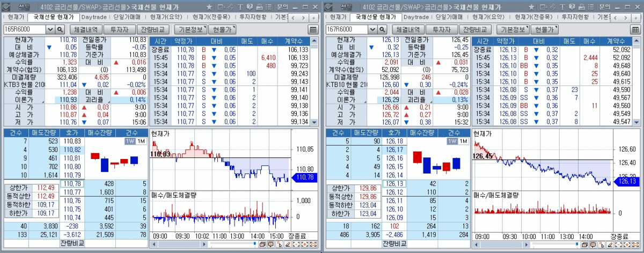
Task: Click the tab scroll right arrow in left window
Action: pos(304,18)
